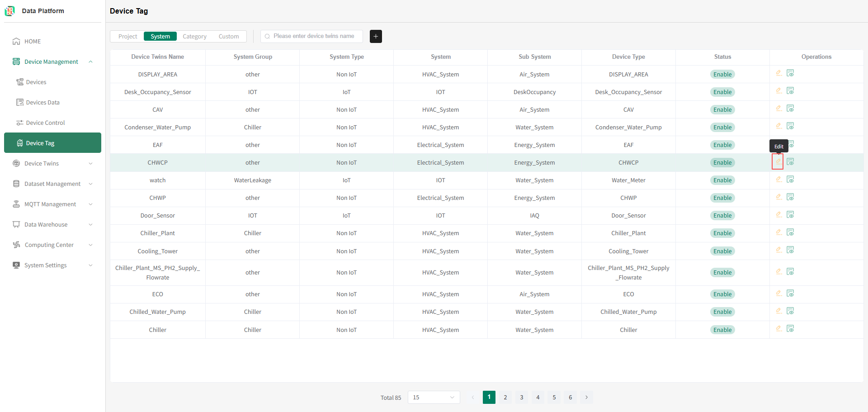Switch to the Category tab
868x412 pixels.
click(x=194, y=37)
